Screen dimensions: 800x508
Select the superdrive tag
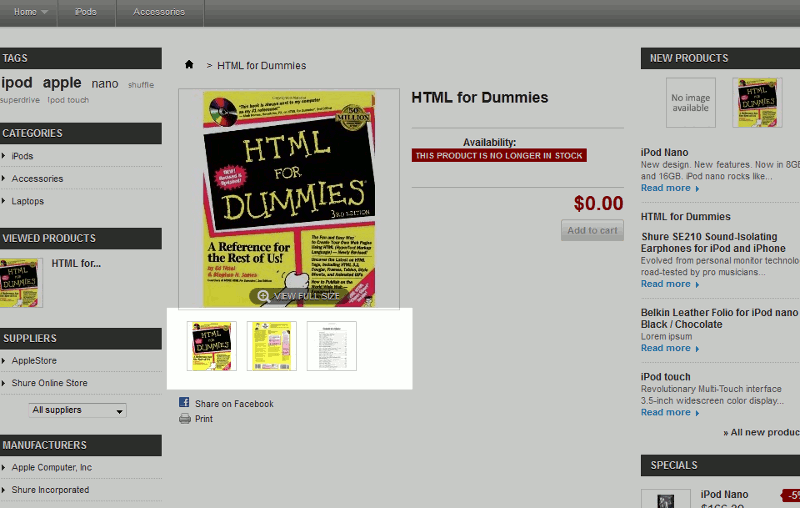coord(20,100)
